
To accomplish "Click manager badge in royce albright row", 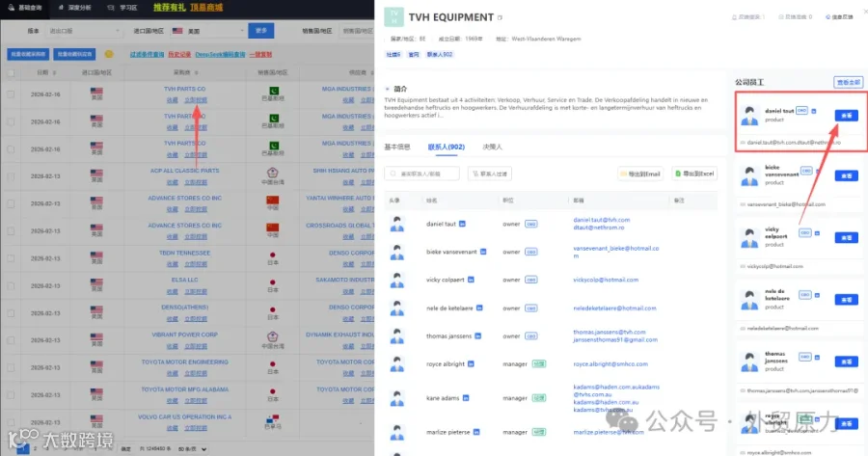I will click(x=538, y=364).
